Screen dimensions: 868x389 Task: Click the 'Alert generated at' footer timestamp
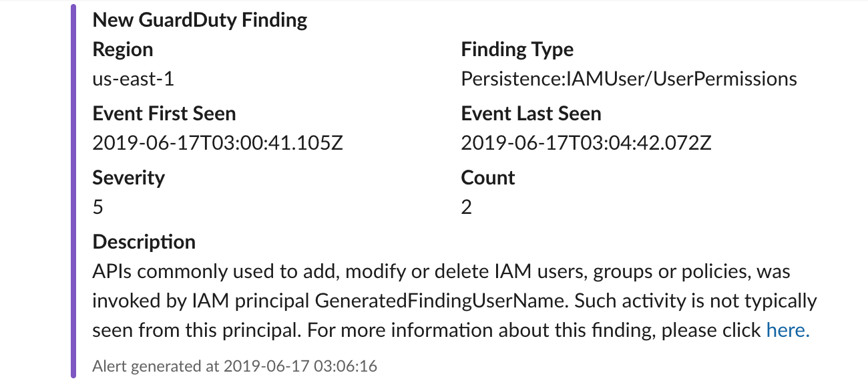pyautogui.click(x=234, y=366)
